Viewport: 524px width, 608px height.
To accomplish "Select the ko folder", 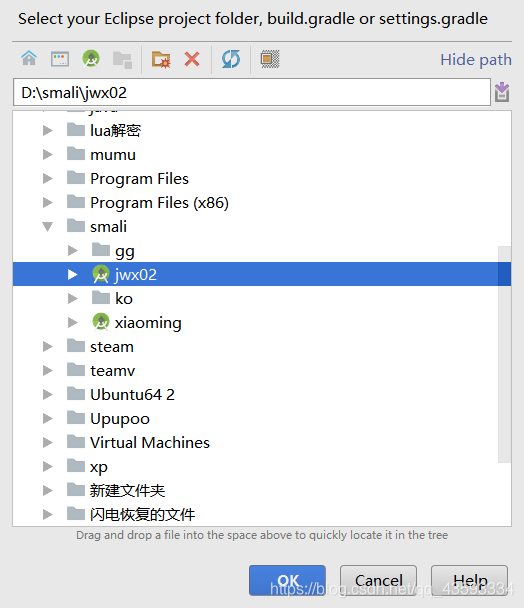I will point(124,299).
